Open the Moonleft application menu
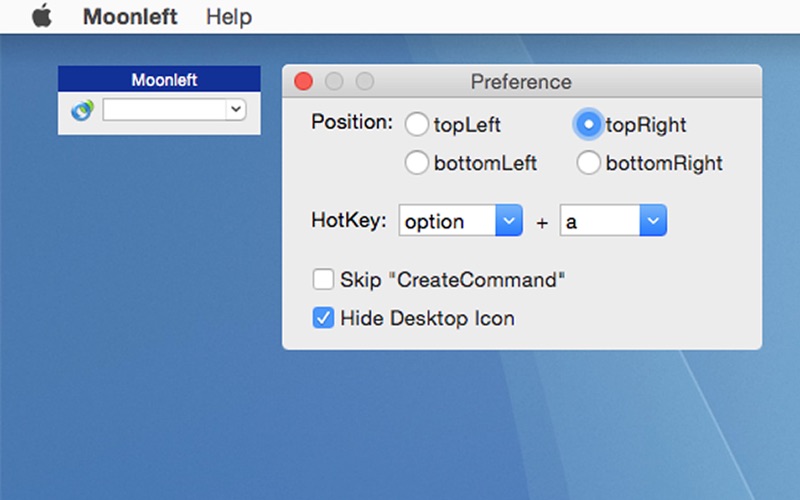The height and width of the screenshot is (500, 800). [130, 17]
